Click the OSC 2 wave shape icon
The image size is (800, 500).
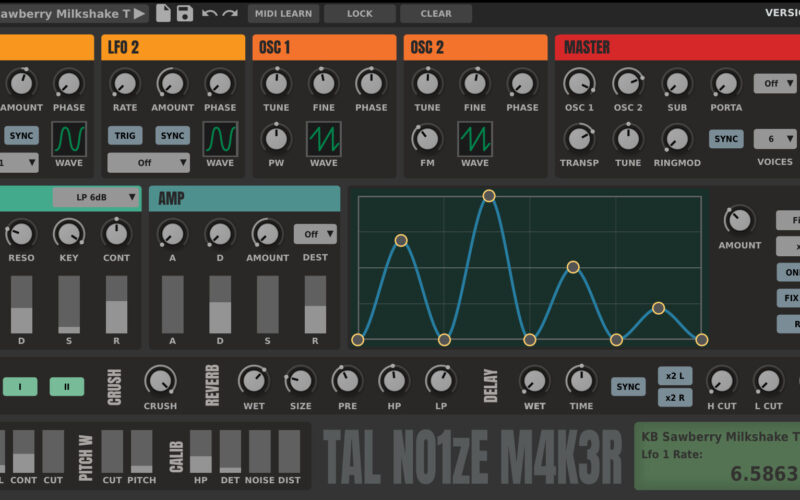click(475, 139)
